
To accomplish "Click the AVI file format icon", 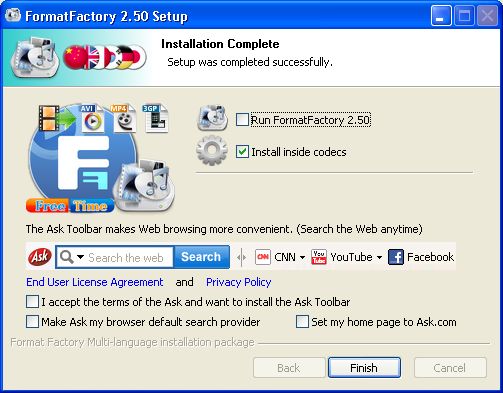I will 92,118.
